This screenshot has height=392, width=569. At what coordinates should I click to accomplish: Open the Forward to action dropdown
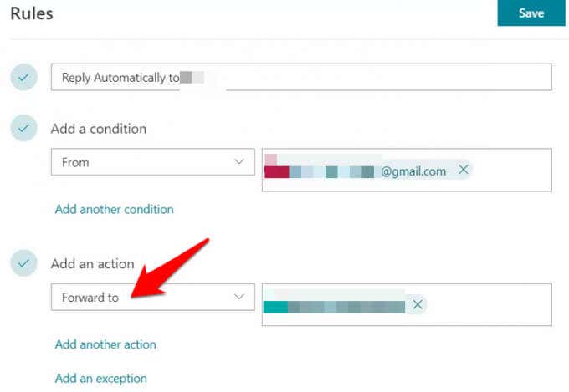coord(142,297)
